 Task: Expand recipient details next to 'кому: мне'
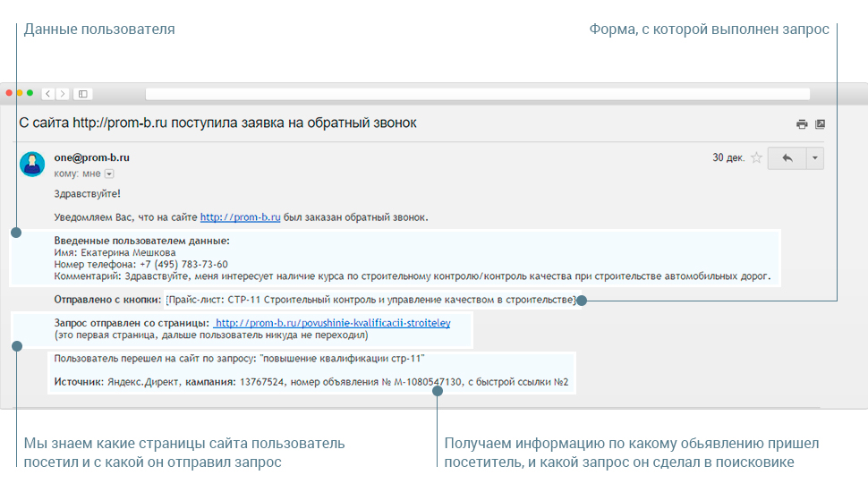109,174
